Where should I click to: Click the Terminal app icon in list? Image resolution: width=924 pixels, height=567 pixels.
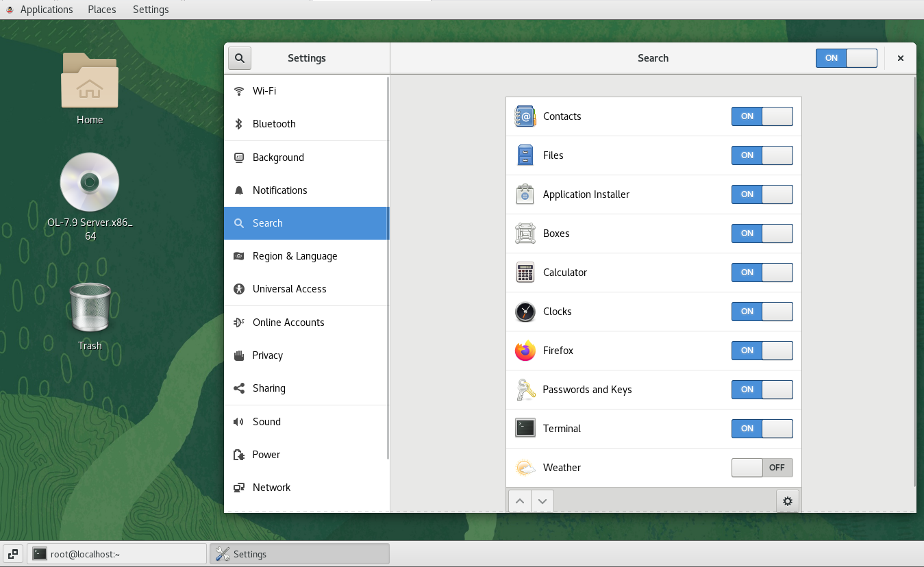click(x=525, y=429)
